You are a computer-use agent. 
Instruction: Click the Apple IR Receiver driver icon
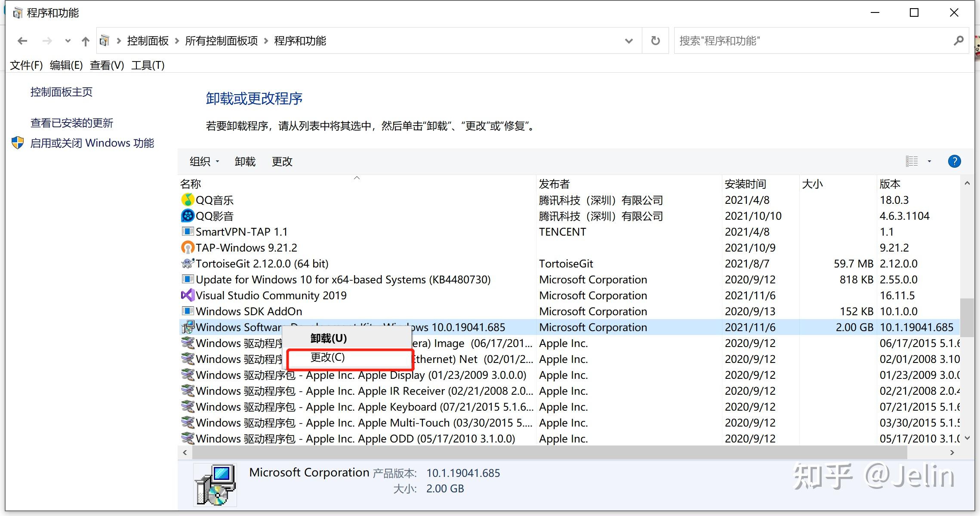click(188, 391)
